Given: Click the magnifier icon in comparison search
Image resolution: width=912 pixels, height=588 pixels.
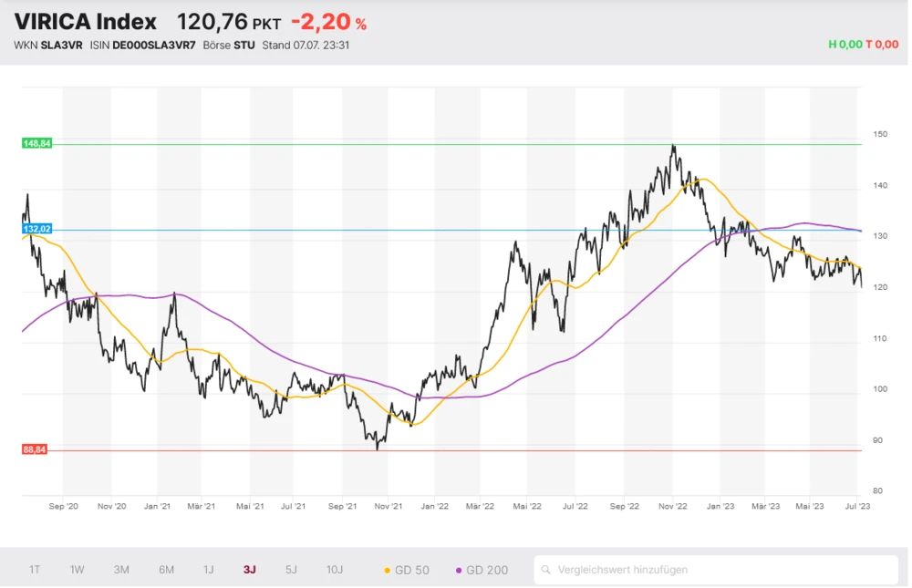Looking at the screenshot, I should coord(546,570).
